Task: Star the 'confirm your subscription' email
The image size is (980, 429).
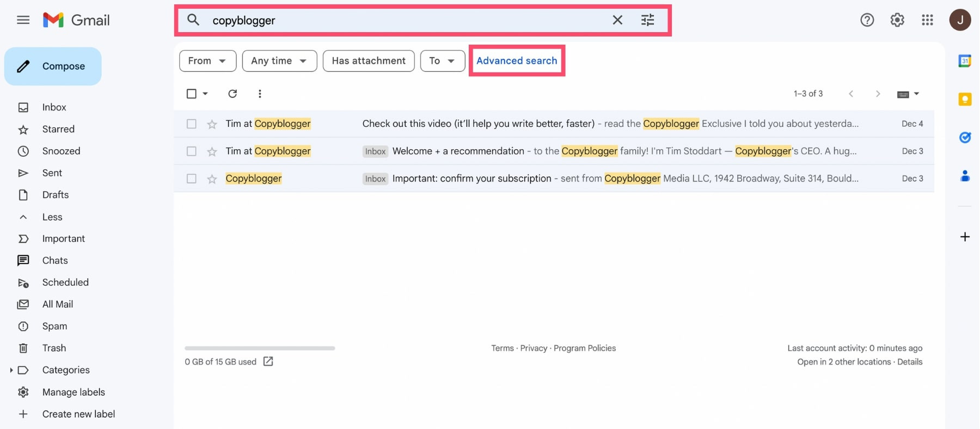Action: click(212, 179)
